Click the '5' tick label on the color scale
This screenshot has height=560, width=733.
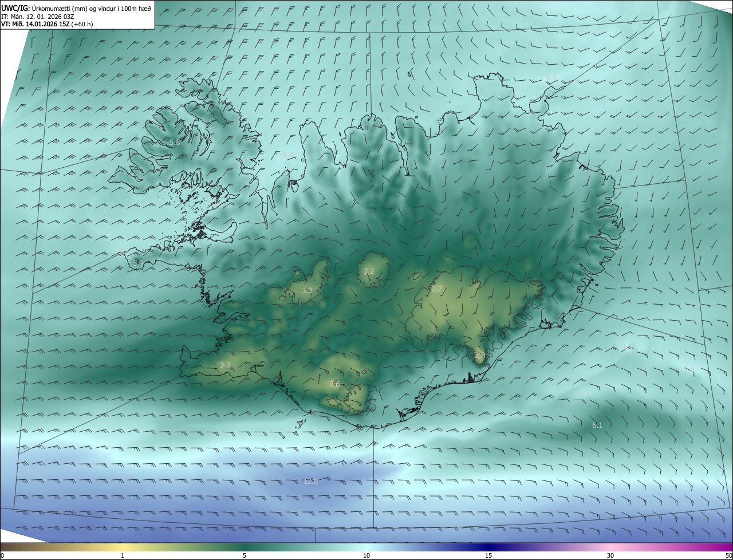tap(245, 555)
